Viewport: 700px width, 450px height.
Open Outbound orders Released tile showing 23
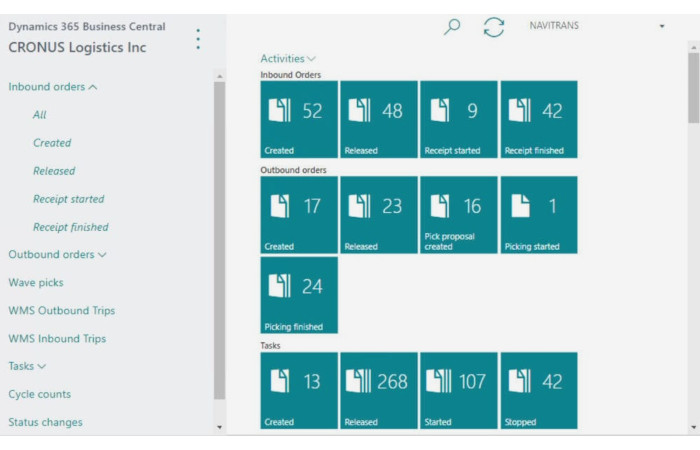[x=379, y=215]
